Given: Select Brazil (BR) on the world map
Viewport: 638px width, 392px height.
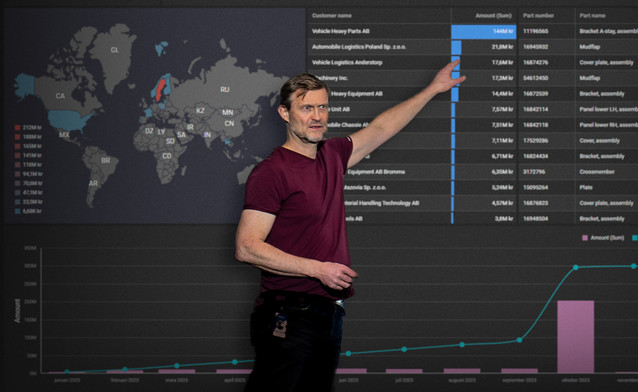Looking at the screenshot, I should (105, 160).
